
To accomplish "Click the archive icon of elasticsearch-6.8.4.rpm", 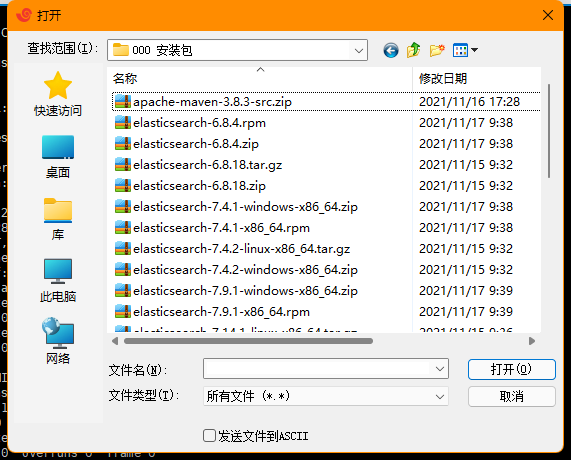I will pos(123,123).
